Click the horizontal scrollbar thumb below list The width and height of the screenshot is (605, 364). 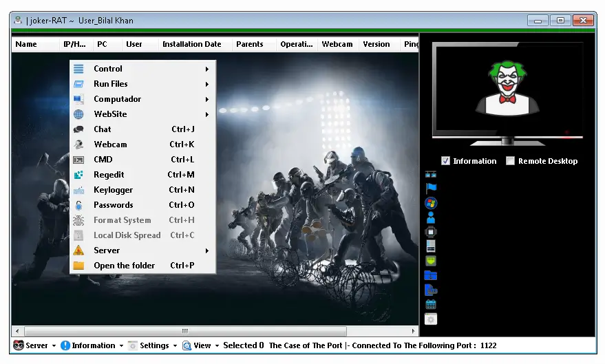click(x=185, y=331)
